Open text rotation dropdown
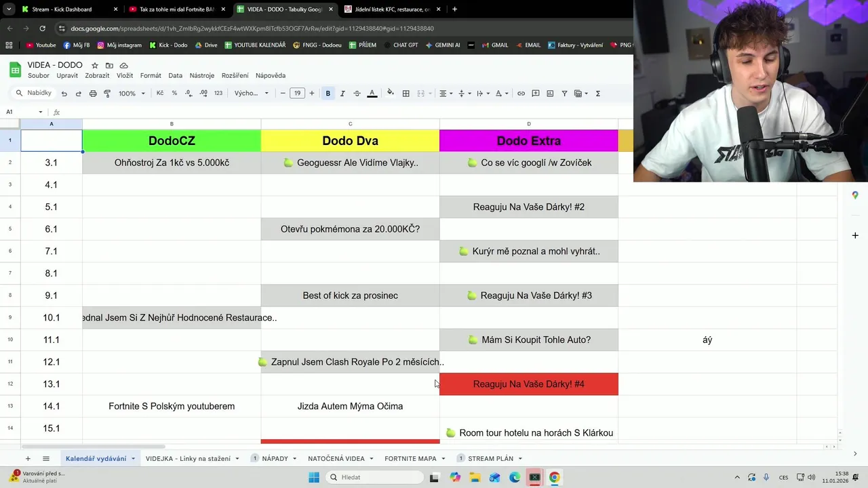 point(501,94)
